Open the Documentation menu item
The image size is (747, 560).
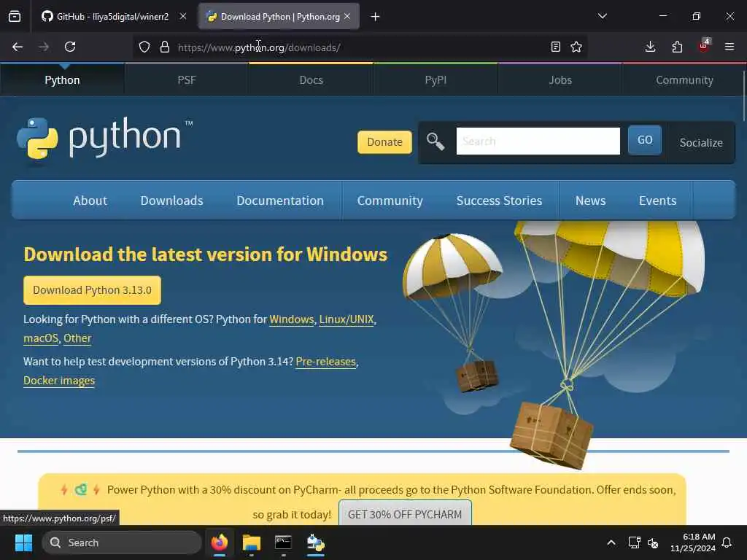(280, 201)
